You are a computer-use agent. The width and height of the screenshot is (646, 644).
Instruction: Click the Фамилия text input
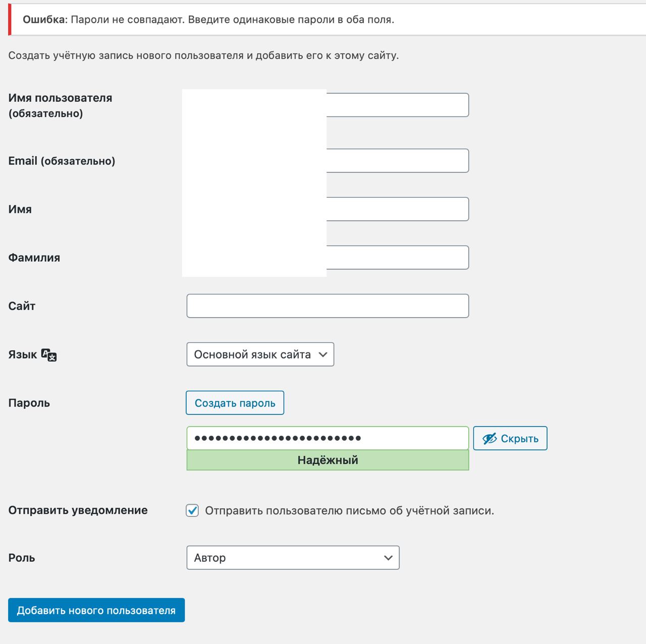[x=397, y=257]
